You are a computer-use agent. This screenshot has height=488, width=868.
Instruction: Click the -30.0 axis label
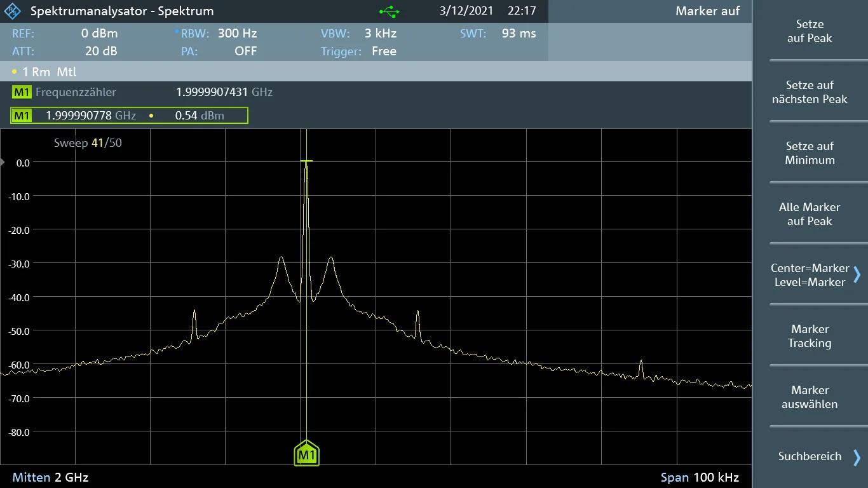point(19,264)
